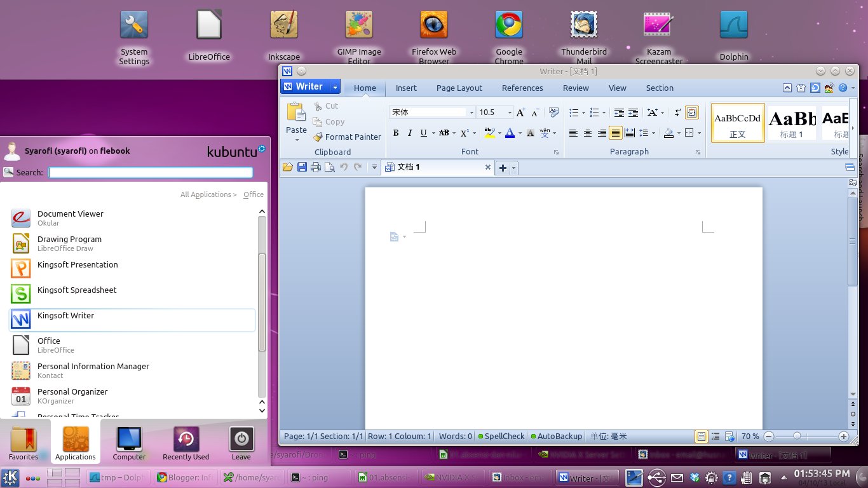Toggle AutoBackup in the status bar

[557, 436]
